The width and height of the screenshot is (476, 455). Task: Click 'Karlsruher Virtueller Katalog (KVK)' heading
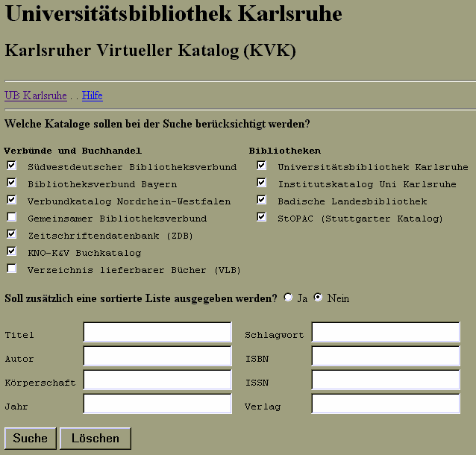[x=150, y=51]
